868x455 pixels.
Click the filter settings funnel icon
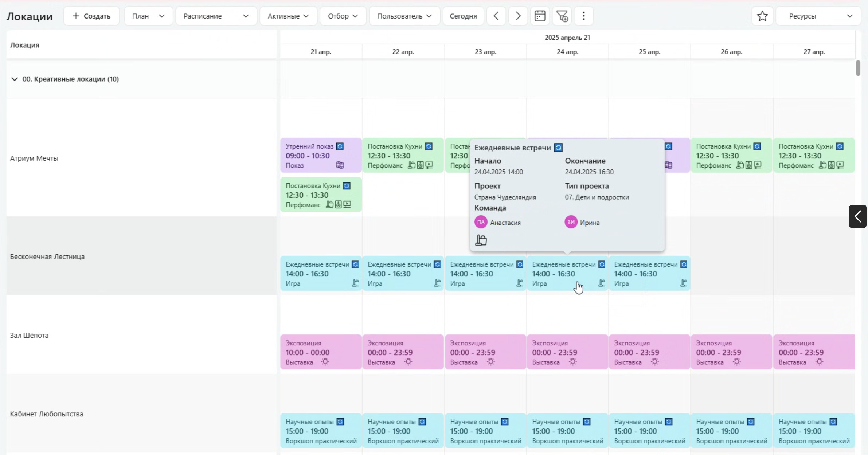[562, 16]
